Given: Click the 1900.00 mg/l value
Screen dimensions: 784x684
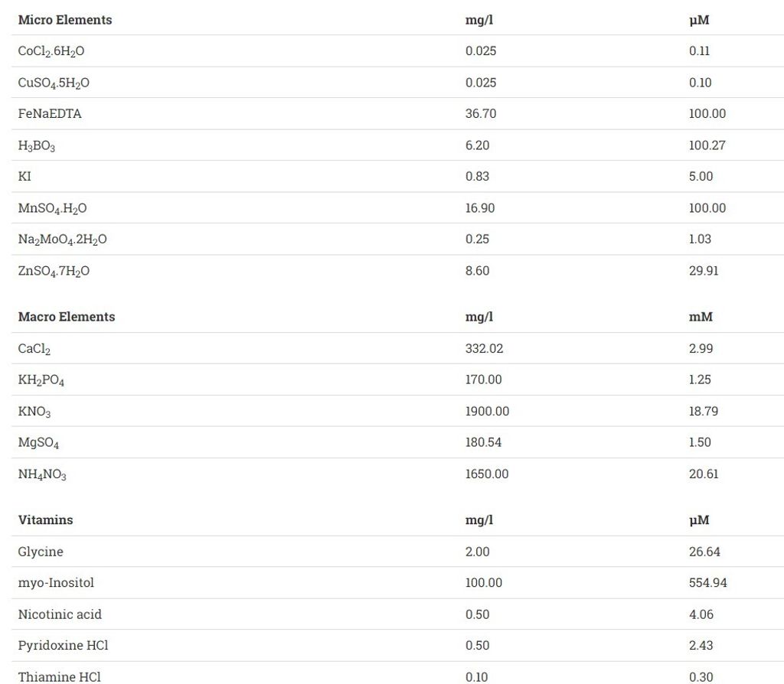Looking at the screenshot, I should coord(487,412).
